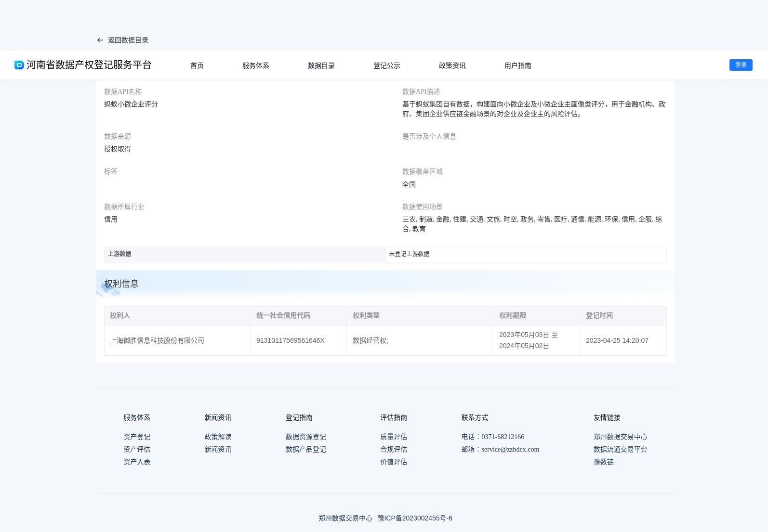Click 信用 under 数据所属行业

pos(111,219)
